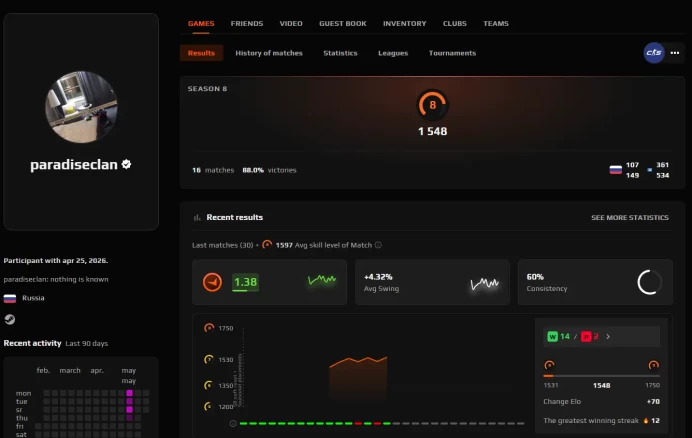Image resolution: width=692 pixels, height=438 pixels.
Task: Click the verified badge next to paradiseclan
Action: click(126, 164)
